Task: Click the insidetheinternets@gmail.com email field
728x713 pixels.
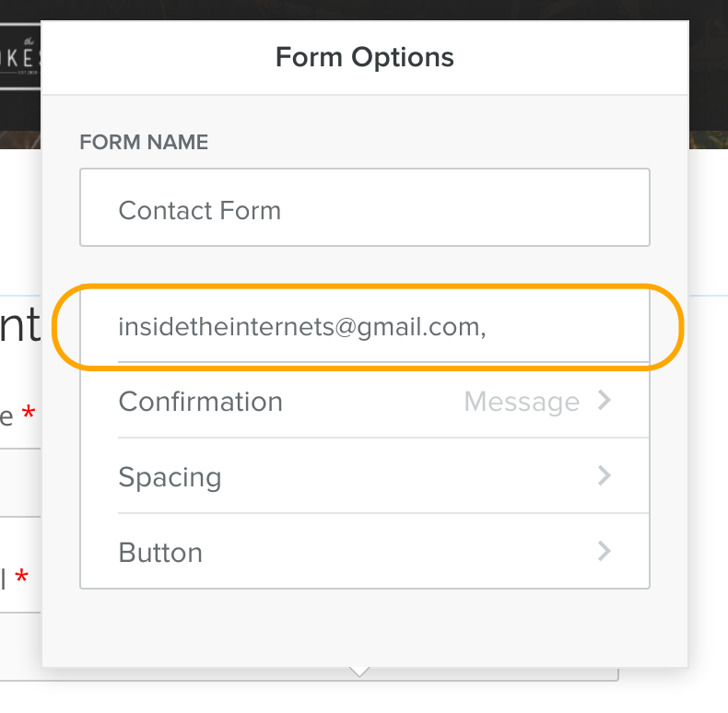Action: tap(365, 326)
